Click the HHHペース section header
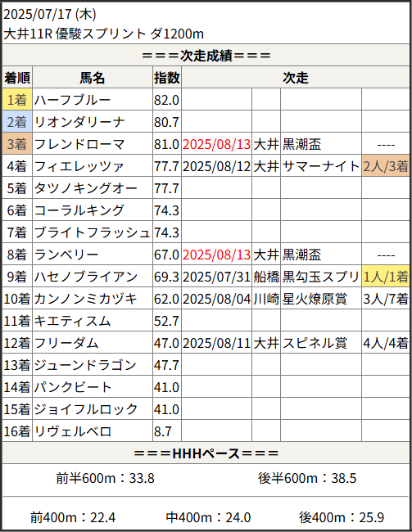Image resolution: width=412 pixels, height=532 pixels. pos(206,453)
